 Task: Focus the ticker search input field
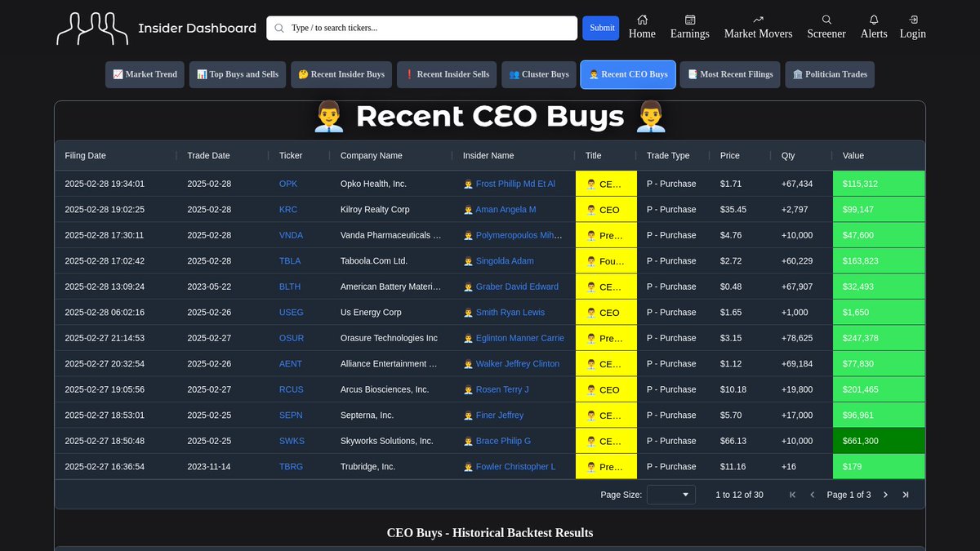tap(422, 28)
